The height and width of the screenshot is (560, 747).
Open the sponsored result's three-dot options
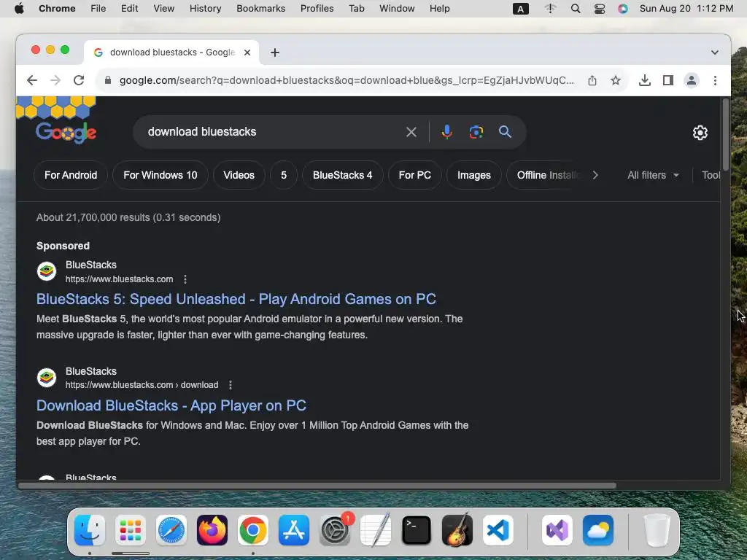coord(185,279)
